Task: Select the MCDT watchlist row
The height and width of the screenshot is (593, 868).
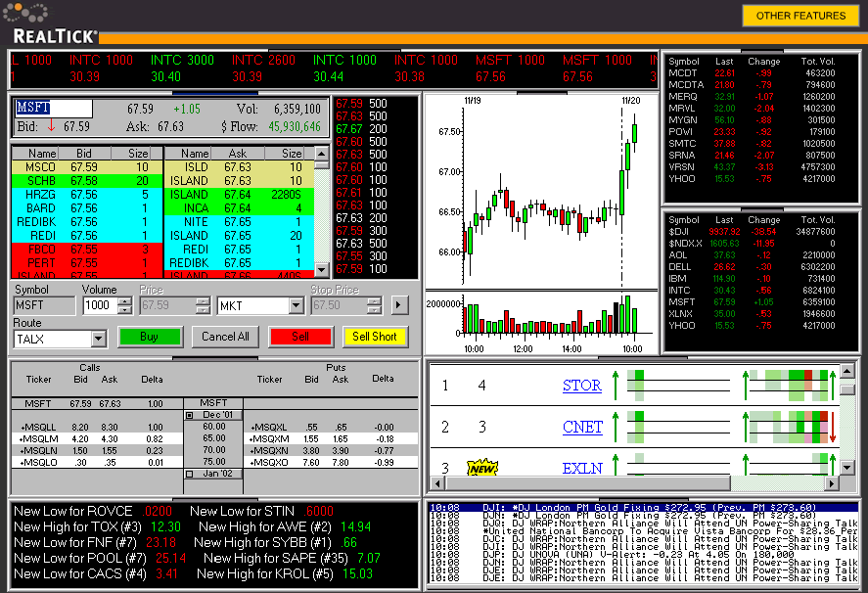Action: (752, 73)
